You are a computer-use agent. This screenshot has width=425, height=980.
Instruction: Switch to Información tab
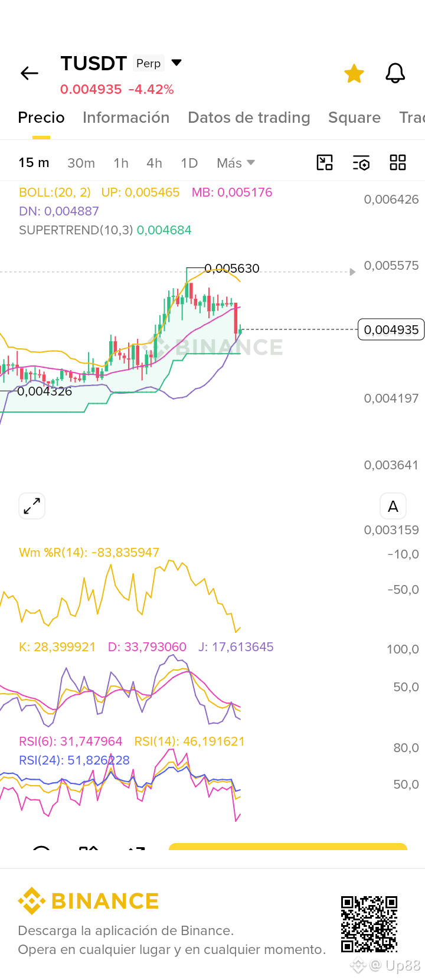pyautogui.click(x=126, y=117)
